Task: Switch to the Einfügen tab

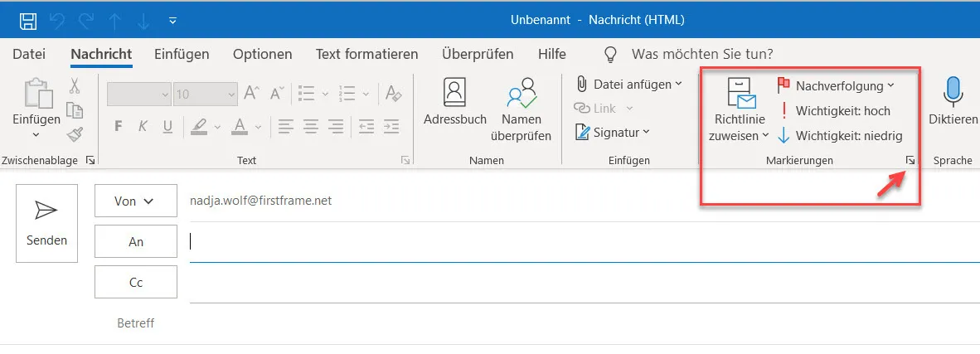Action: [x=182, y=55]
